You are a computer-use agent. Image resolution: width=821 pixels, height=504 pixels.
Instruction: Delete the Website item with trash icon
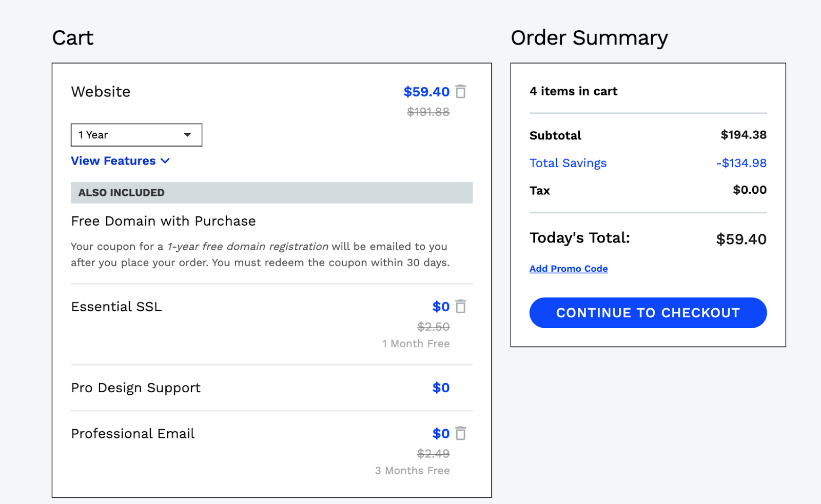pos(461,92)
